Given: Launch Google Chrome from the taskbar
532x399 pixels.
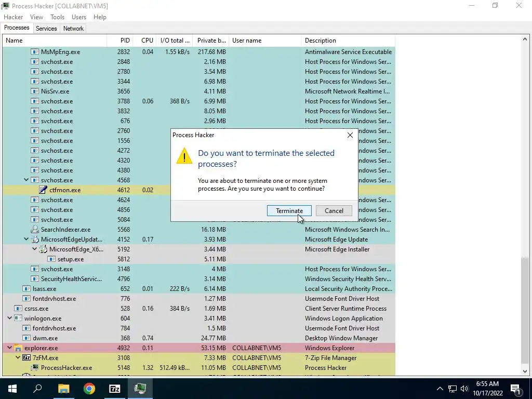Looking at the screenshot, I should 89,389.
